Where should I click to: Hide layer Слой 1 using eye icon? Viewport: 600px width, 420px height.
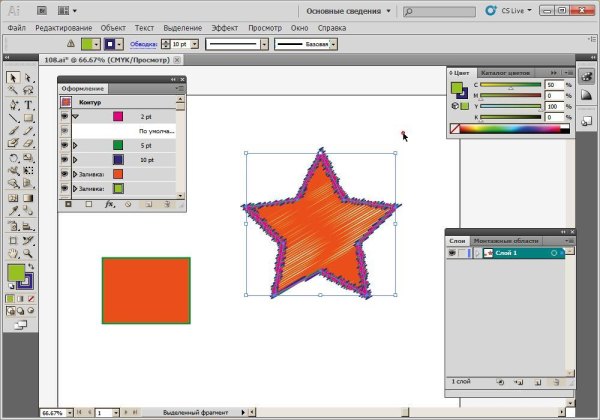452,254
